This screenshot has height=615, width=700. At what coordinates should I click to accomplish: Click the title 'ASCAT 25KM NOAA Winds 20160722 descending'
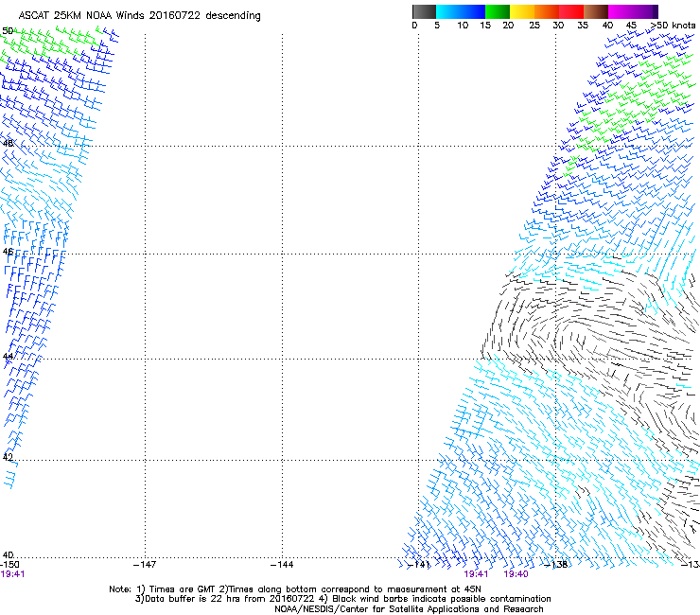tap(139, 16)
